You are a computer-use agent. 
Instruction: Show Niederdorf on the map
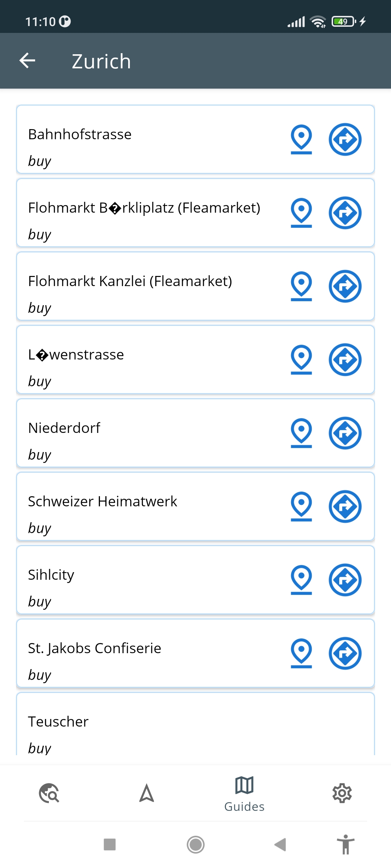[x=301, y=433]
